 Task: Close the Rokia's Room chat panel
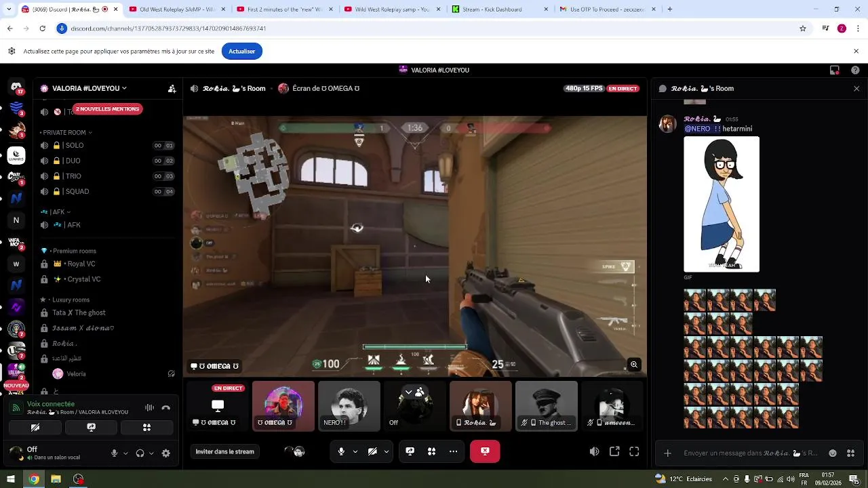click(856, 89)
